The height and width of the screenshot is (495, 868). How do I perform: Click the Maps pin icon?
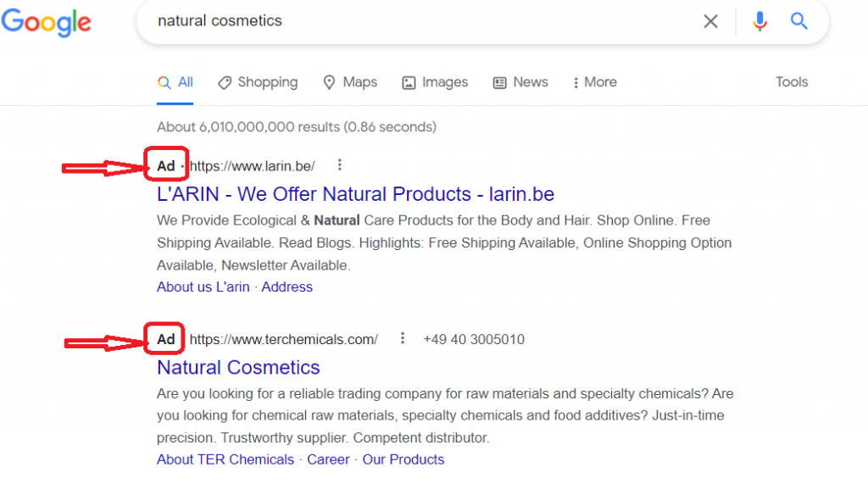pos(330,82)
